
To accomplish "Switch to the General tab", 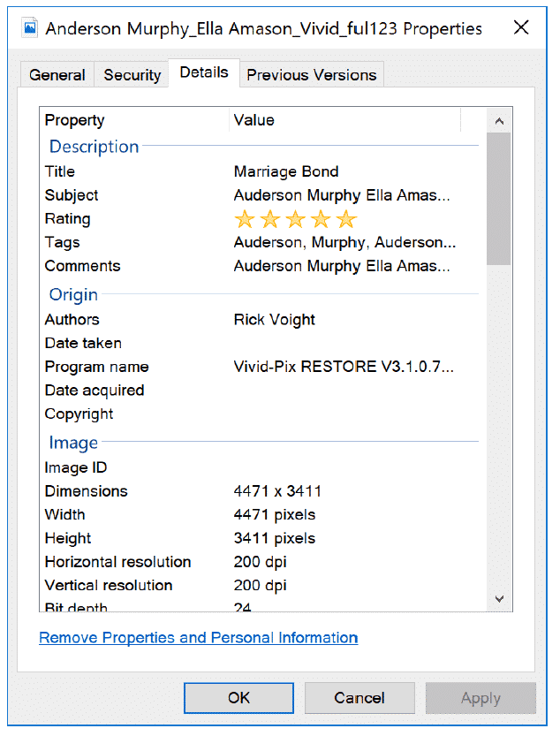I will click(57, 75).
